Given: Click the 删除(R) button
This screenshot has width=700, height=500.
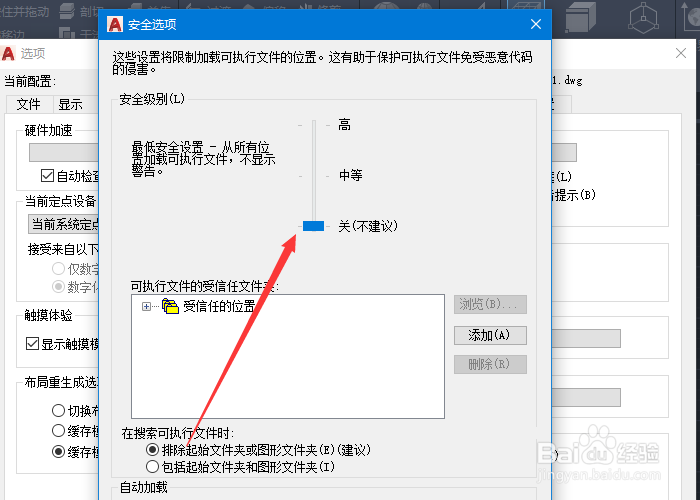Looking at the screenshot, I should [x=490, y=364].
